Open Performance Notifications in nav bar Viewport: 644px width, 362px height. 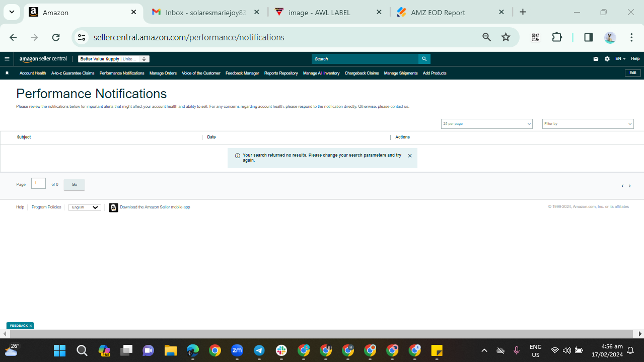point(122,73)
